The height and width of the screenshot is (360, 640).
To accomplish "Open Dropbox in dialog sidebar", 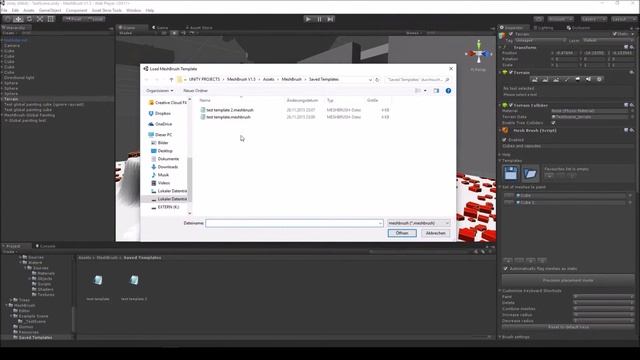I will [160, 113].
